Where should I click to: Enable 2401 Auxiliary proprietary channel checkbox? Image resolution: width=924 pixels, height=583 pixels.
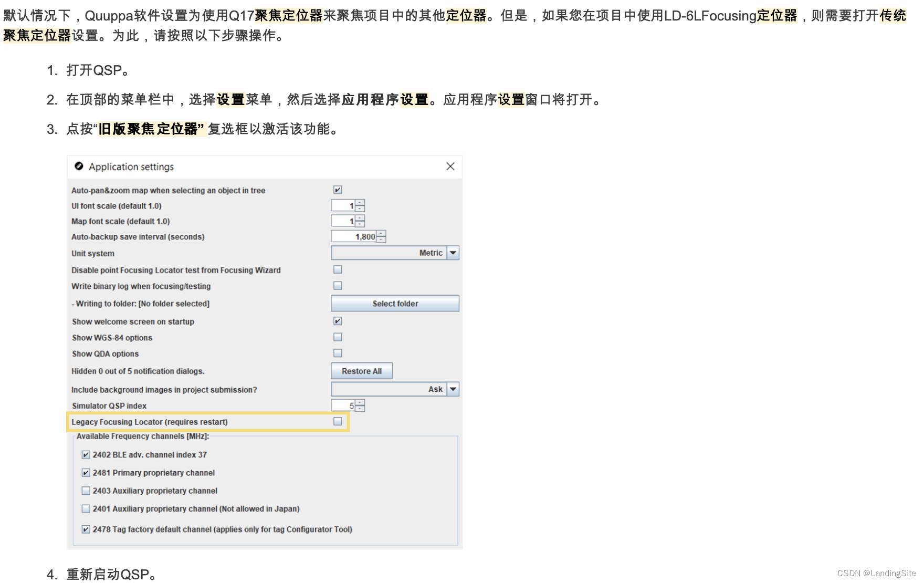pos(86,508)
